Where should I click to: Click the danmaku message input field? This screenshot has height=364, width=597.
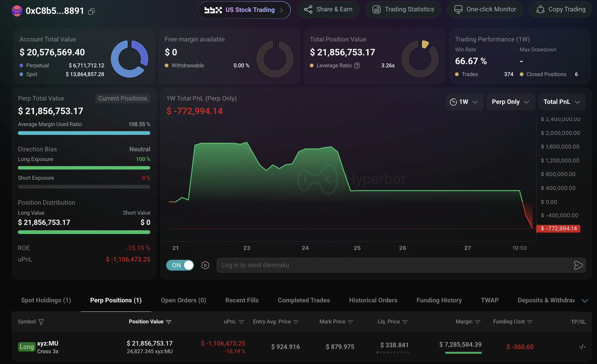click(x=395, y=265)
